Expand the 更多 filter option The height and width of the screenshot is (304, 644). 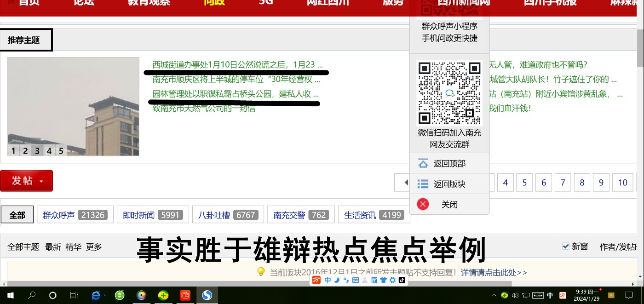(94, 247)
